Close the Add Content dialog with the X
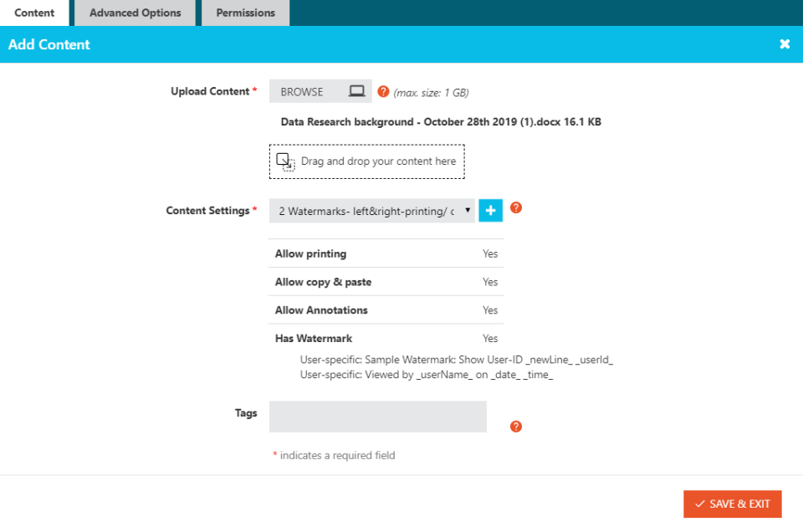The width and height of the screenshot is (803, 532). pos(785,43)
